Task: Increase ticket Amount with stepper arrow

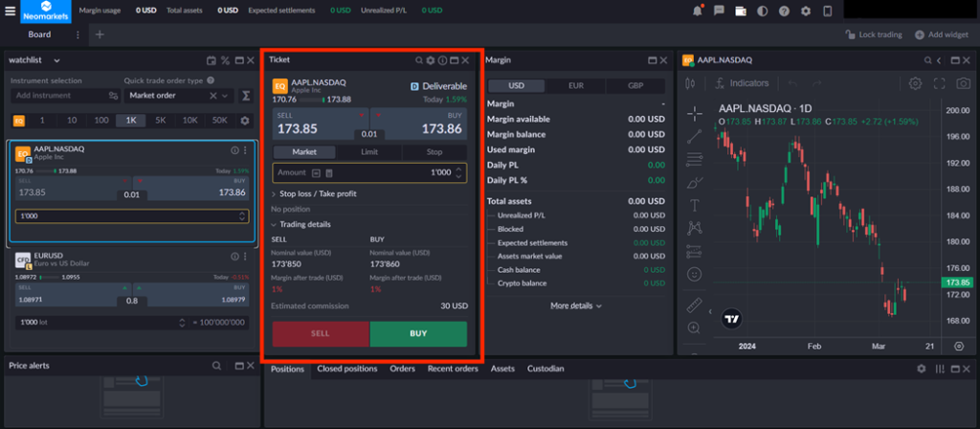Action: (458, 169)
